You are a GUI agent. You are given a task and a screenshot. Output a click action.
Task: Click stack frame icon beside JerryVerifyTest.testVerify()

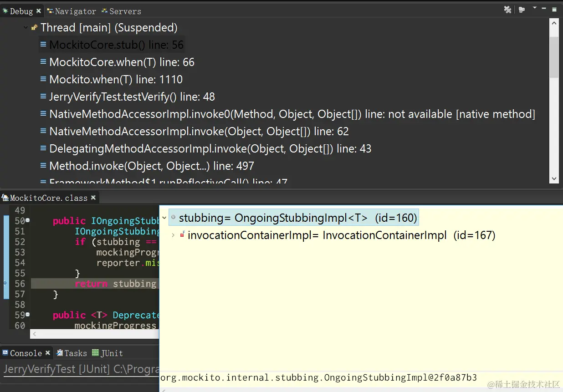[x=43, y=97]
